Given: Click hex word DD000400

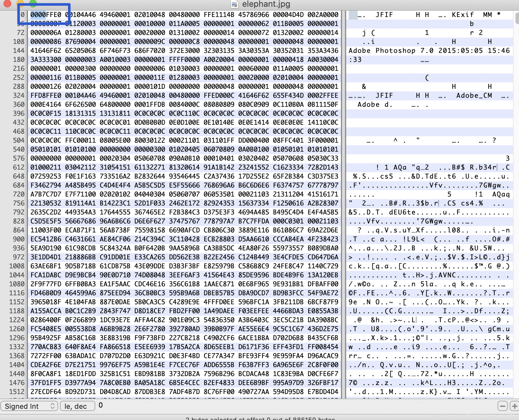Looking at the screenshot, I should 253,140.
